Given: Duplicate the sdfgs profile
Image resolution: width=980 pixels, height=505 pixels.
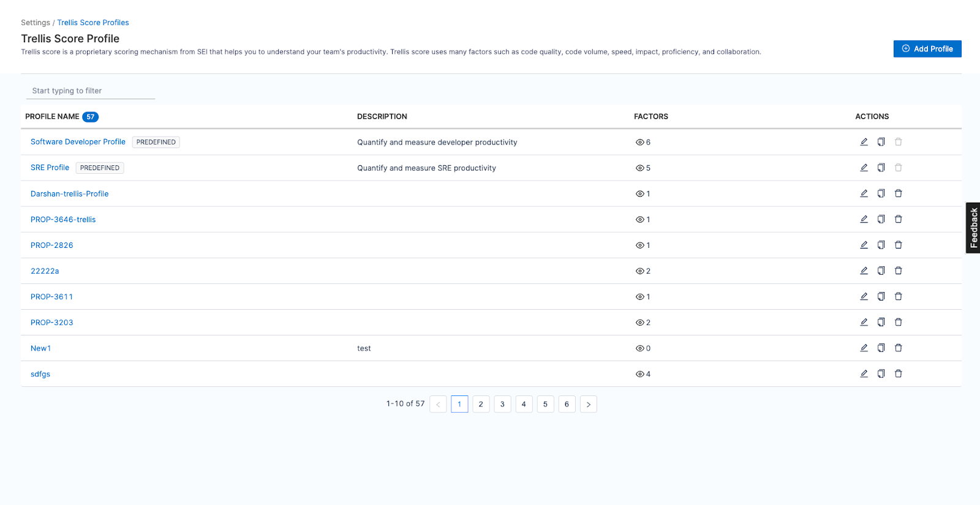Looking at the screenshot, I should coord(881,373).
